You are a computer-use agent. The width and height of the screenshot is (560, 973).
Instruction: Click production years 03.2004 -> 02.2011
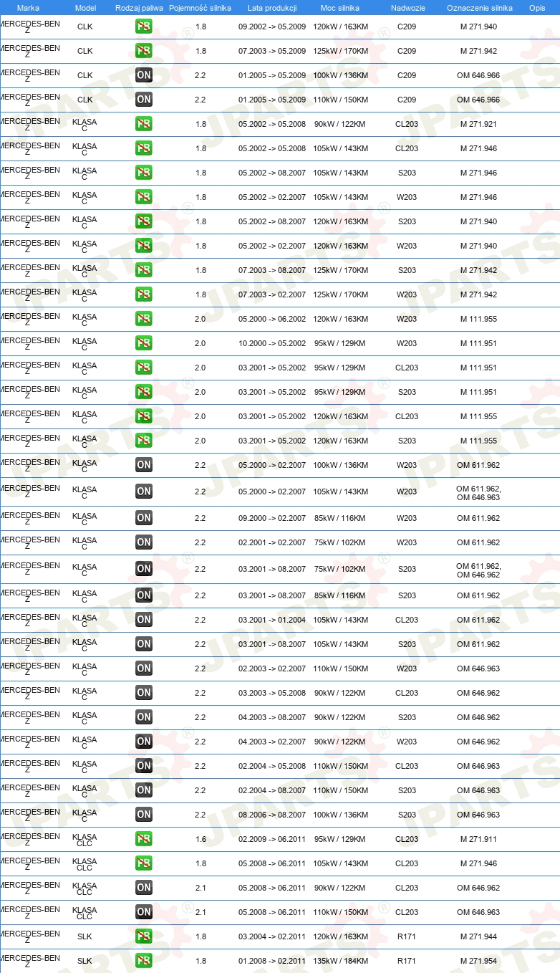click(272, 936)
